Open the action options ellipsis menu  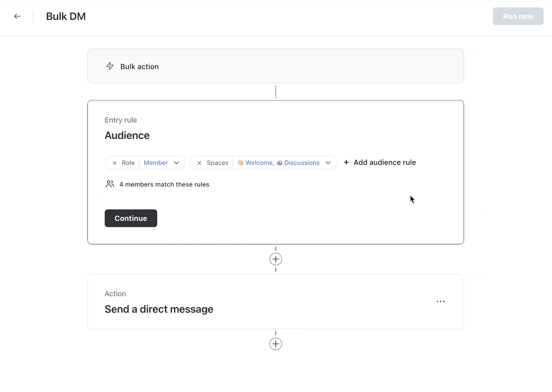(440, 301)
